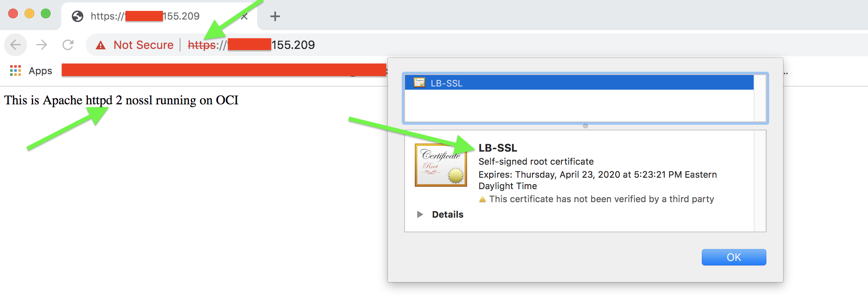Click the bold LB-SSL certificate title
The height and width of the screenshot is (300, 868).
498,148
